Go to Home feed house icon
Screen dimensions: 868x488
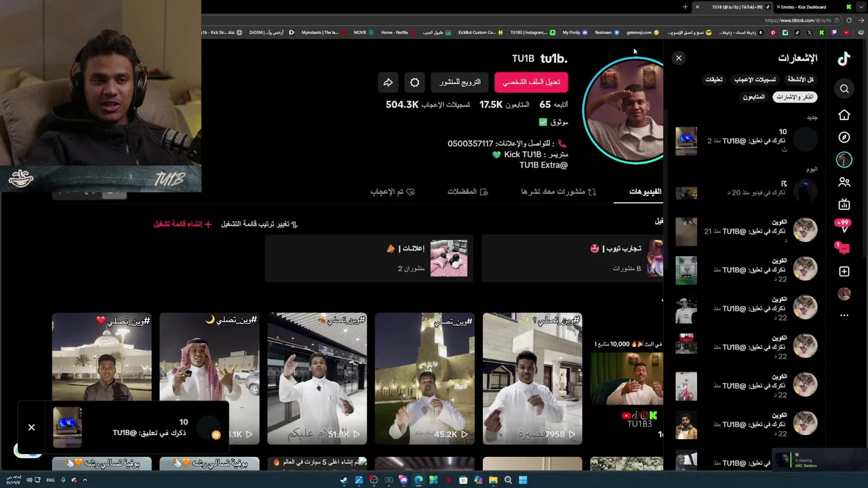[x=844, y=115]
